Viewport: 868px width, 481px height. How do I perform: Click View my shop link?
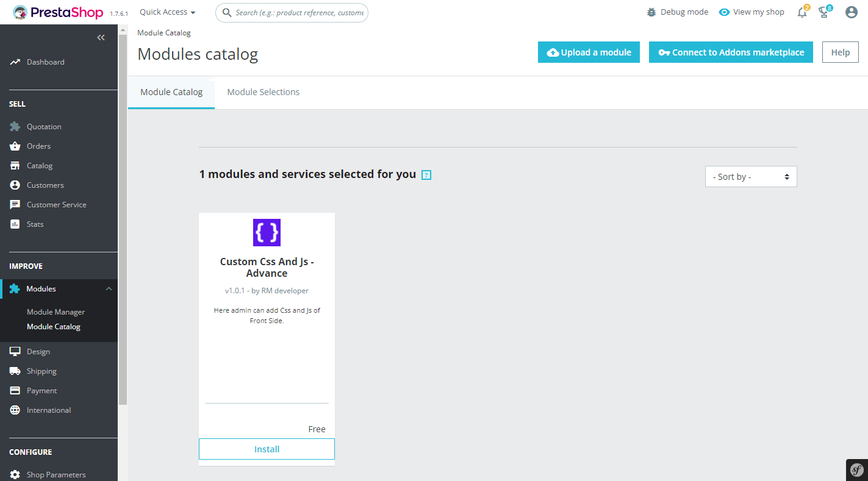pos(751,12)
